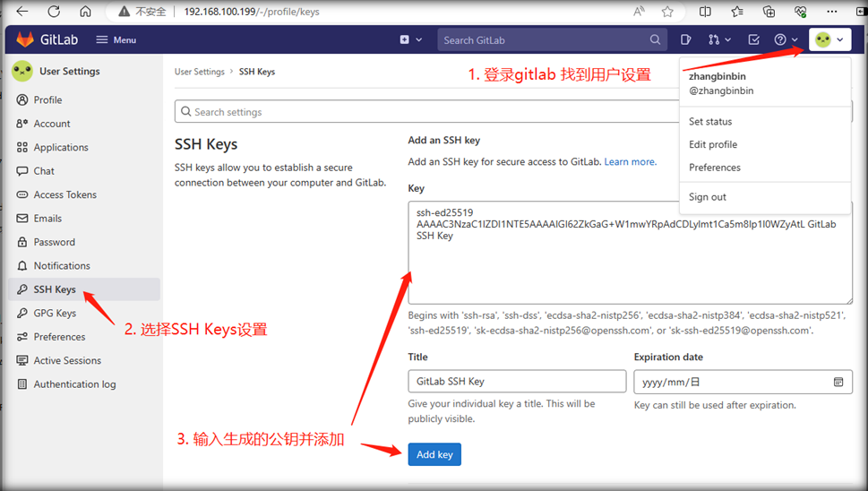The height and width of the screenshot is (491, 868).
Task: Click the calendar icon in Expiration date
Action: [x=838, y=382]
